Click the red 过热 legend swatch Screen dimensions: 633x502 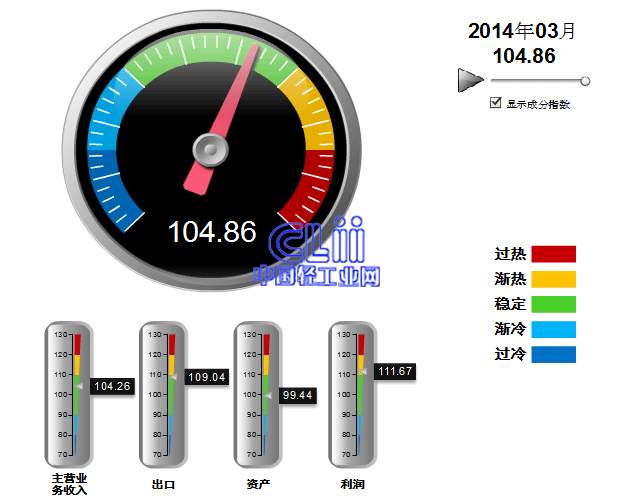(x=553, y=254)
